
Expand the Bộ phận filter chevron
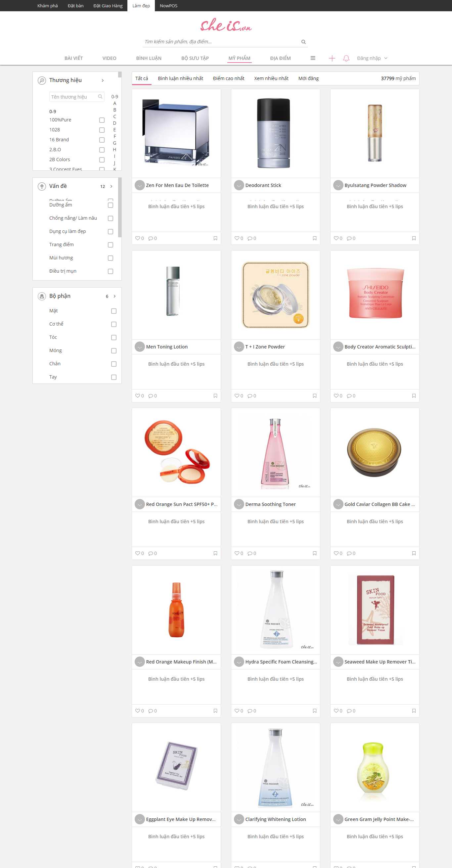point(114,296)
